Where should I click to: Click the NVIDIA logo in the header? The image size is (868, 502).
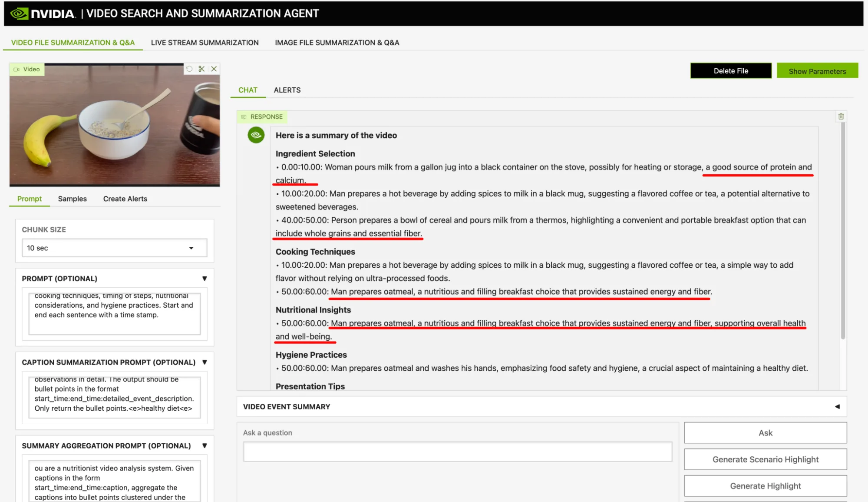(x=43, y=13)
